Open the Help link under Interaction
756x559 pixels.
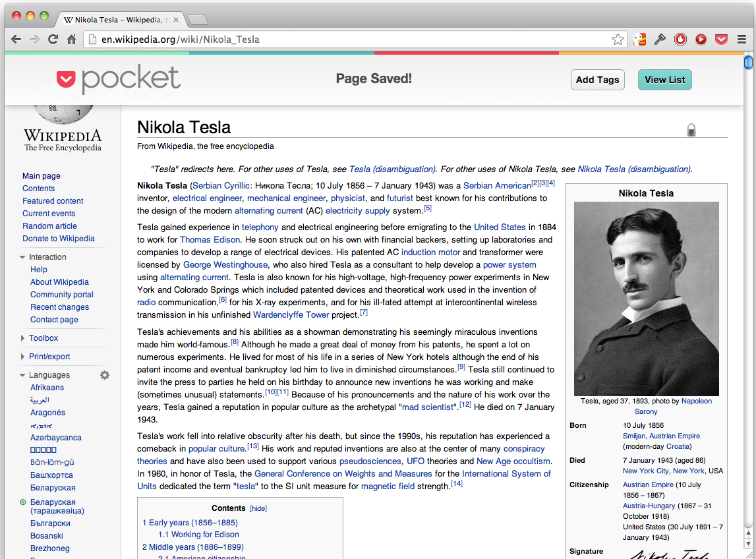coord(39,270)
